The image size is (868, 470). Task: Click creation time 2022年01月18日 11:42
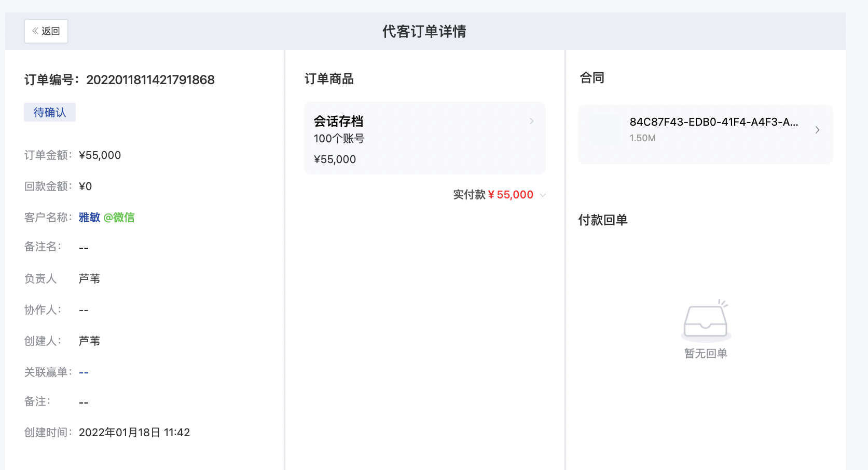(x=134, y=433)
